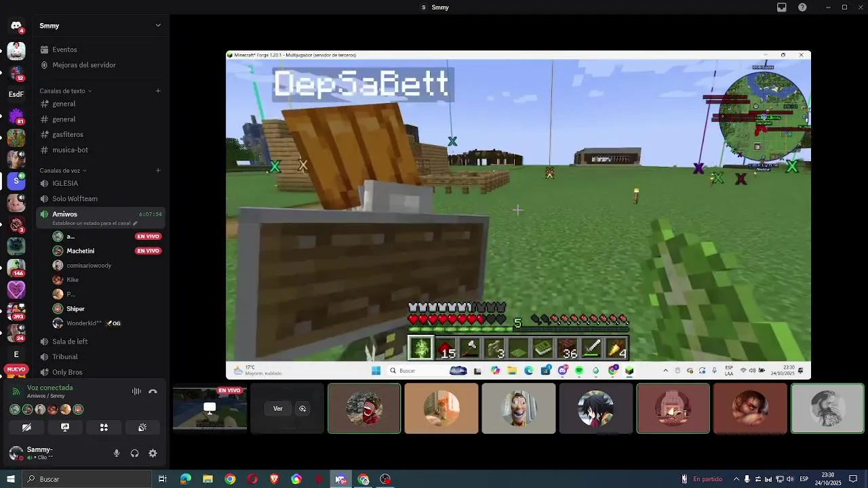The image size is (868, 488).
Task: Deafen audio with headphones icon
Action: tap(134, 453)
